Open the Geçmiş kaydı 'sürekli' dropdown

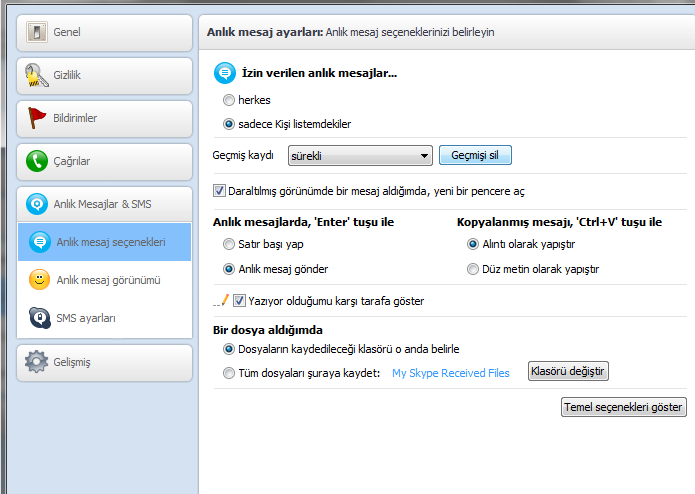point(360,156)
